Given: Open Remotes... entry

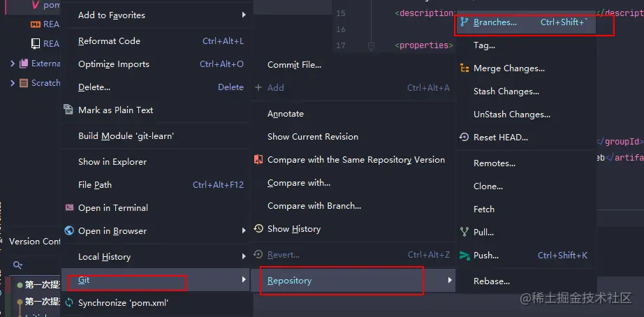Looking at the screenshot, I should tap(526, 163).
